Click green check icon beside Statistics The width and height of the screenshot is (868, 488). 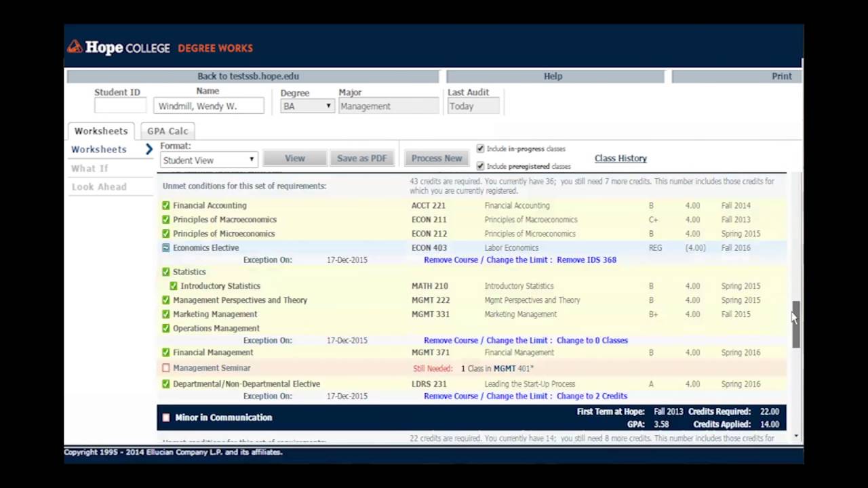(166, 272)
